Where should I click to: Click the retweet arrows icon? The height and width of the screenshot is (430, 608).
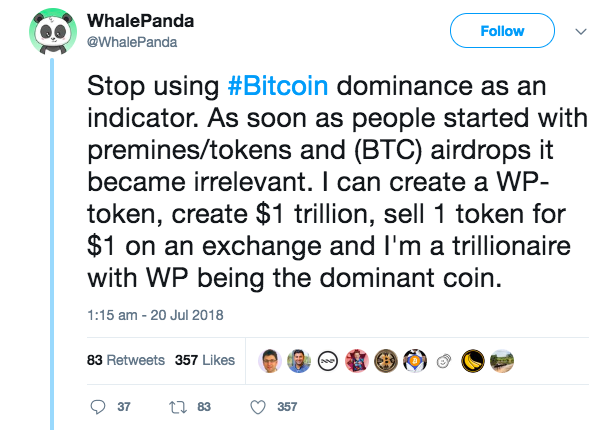pyautogui.click(x=175, y=407)
